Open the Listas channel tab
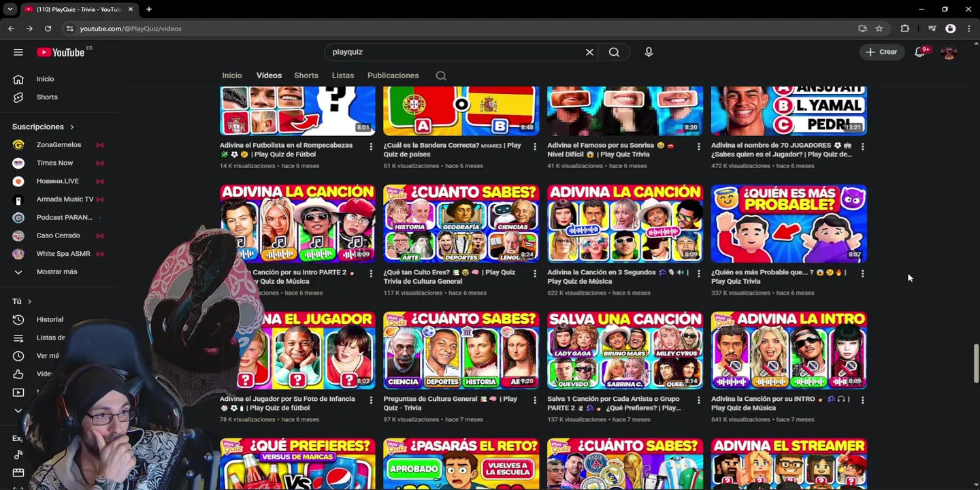The height and width of the screenshot is (490, 980). click(343, 76)
